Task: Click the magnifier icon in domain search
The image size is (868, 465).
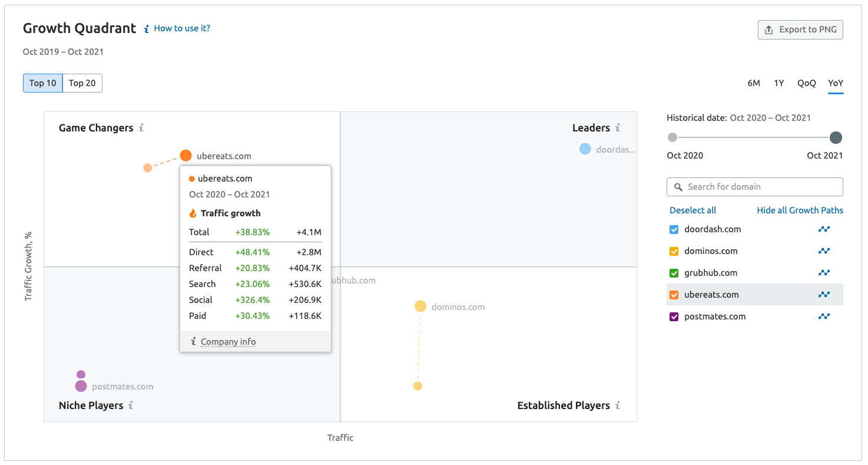Action: (x=678, y=187)
